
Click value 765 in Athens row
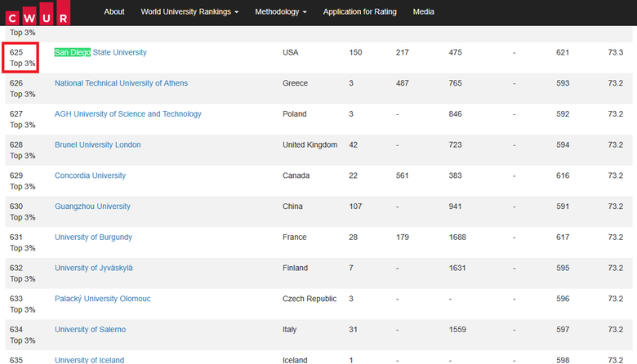456,83
